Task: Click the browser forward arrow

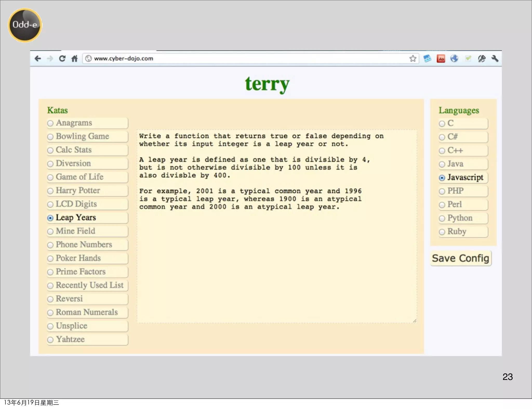Action: pyautogui.click(x=50, y=58)
